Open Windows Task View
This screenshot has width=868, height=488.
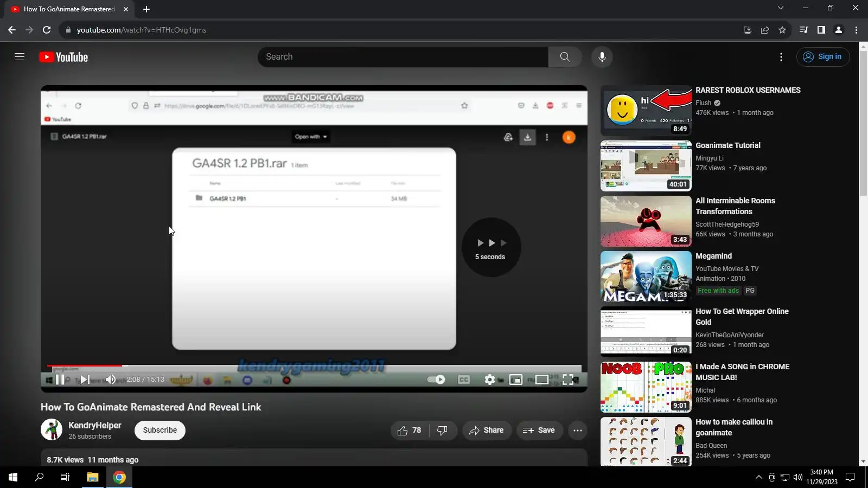tap(65, 477)
